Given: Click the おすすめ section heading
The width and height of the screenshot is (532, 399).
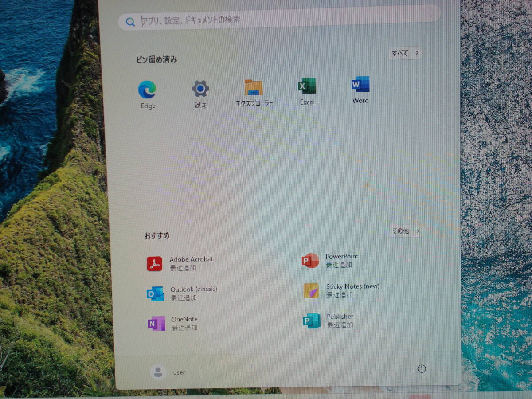Looking at the screenshot, I should 156,235.
